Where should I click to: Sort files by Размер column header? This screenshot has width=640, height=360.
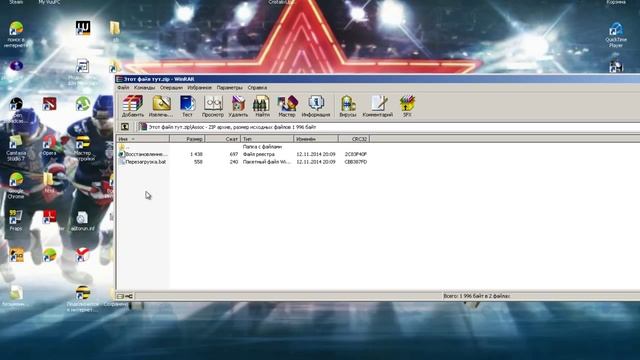click(x=187, y=139)
